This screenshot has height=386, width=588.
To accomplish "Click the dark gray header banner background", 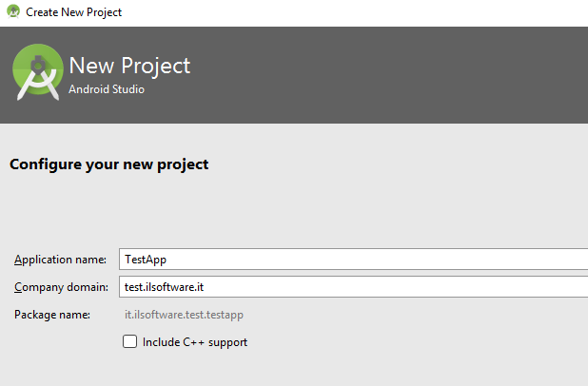I will [x=375, y=75].
